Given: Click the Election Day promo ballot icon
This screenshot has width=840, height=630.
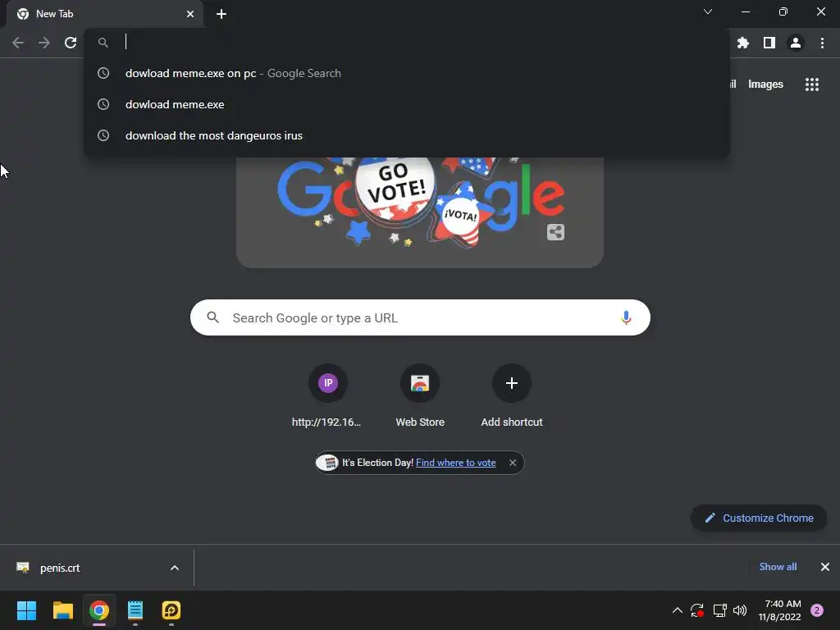Looking at the screenshot, I should 328,463.
